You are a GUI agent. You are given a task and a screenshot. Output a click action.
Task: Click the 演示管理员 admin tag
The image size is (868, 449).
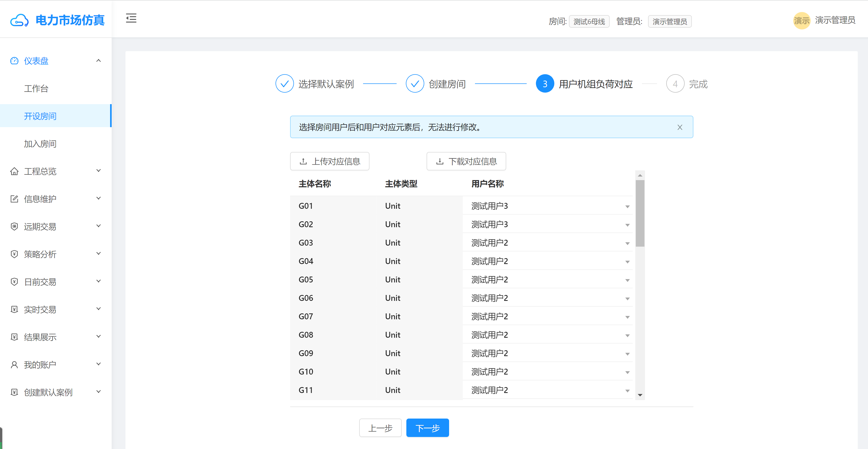click(x=670, y=21)
